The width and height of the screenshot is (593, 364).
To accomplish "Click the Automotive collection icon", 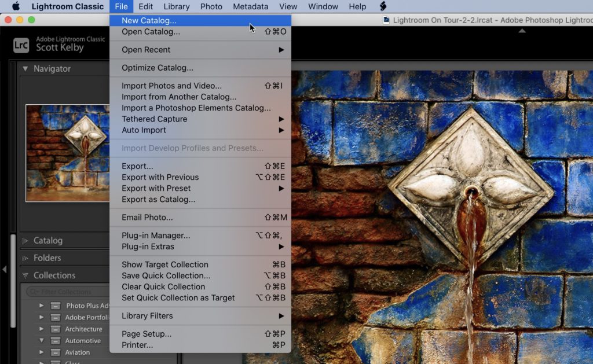I will 56,340.
